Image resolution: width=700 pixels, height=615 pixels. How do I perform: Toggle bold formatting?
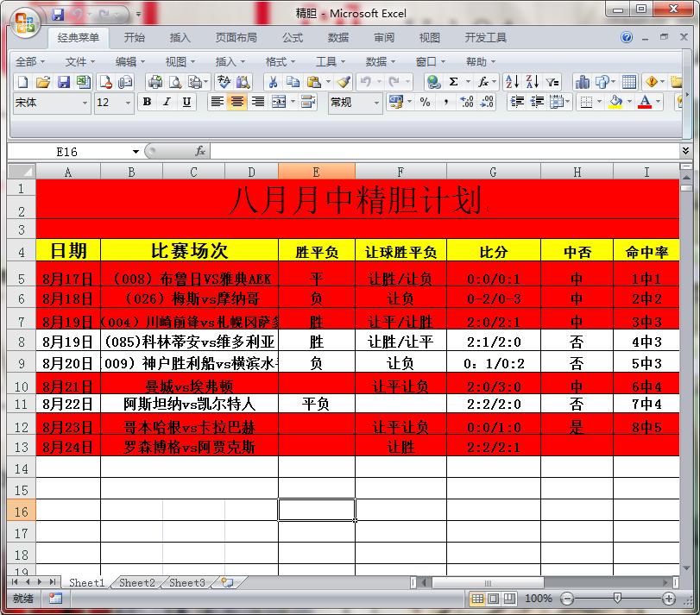click(147, 102)
